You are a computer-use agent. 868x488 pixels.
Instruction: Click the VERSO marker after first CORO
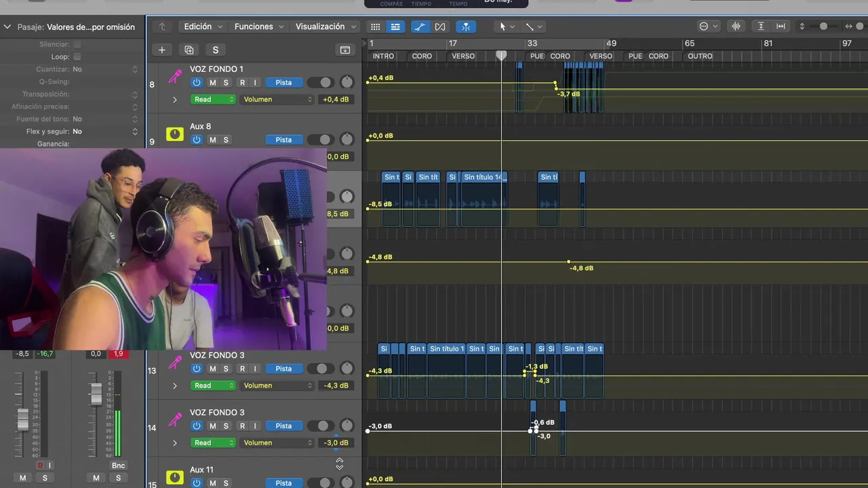[x=463, y=56]
